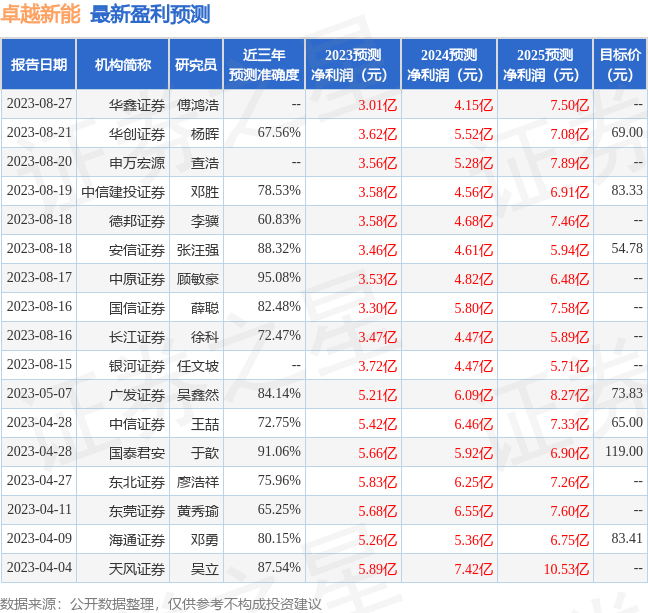Click accuracy value 95.08%

(x=279, y=277)
